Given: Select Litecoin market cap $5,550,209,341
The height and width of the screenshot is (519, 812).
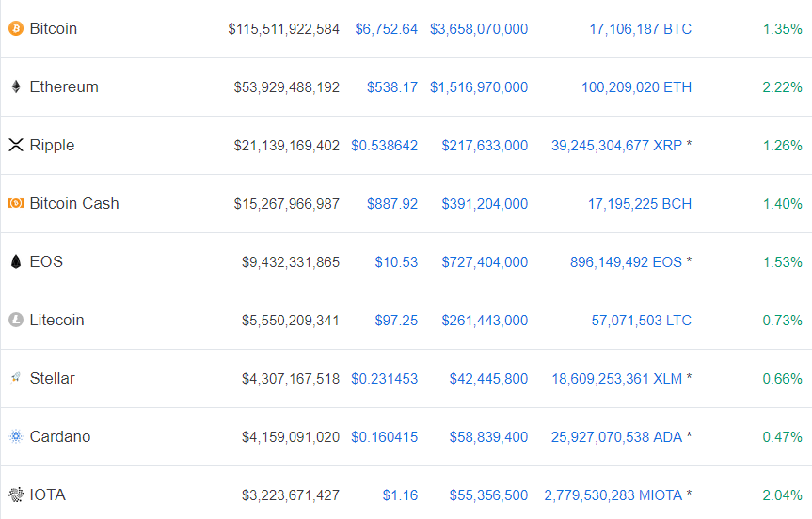Looking at the screenshot, I should pyautogui.click(x=291, y=321).
